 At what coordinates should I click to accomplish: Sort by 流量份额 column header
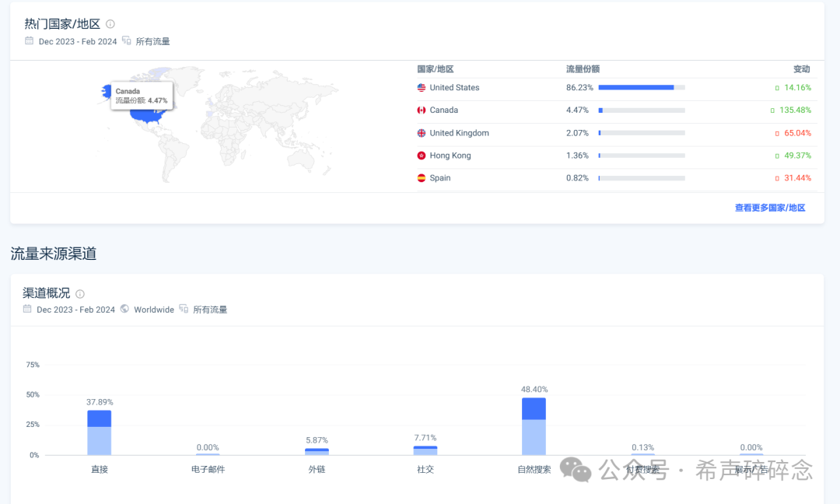[583, 69]
